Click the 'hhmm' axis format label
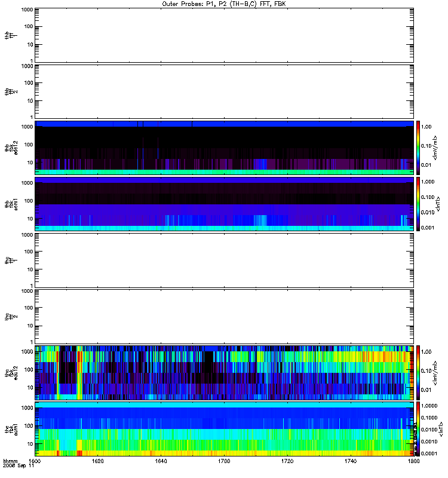448x478 pixels. coord(10,461)
